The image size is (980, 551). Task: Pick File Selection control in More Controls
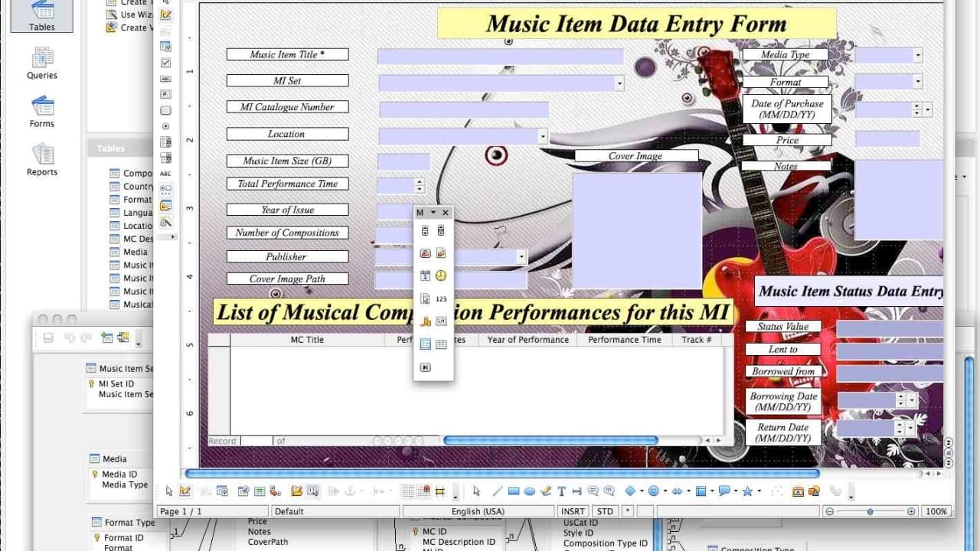425,298
